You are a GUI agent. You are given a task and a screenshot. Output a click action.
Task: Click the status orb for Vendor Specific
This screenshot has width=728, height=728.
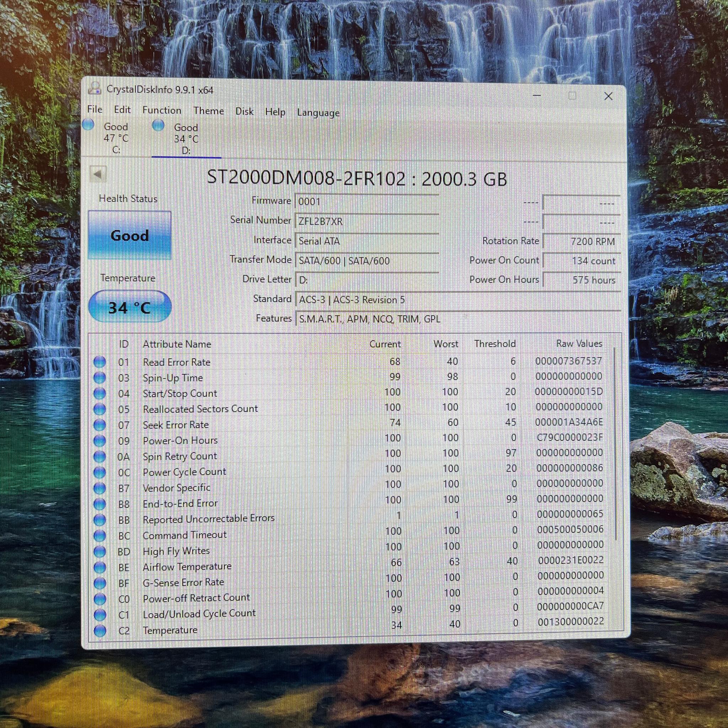(100, 488)
